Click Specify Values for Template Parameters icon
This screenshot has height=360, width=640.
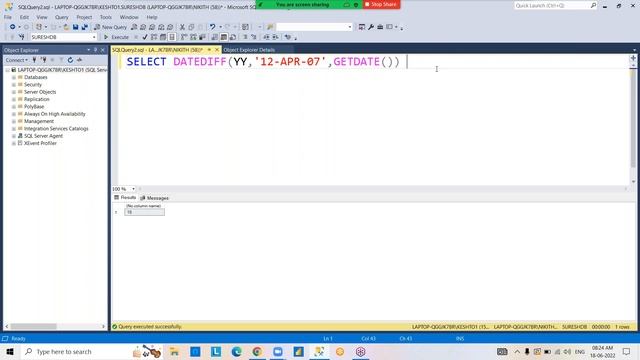288,37
